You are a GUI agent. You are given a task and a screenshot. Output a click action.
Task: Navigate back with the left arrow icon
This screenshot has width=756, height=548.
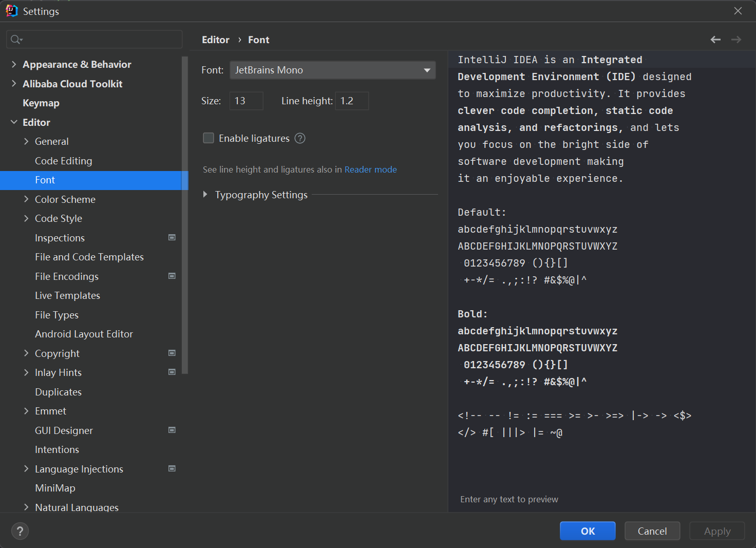click(x=715, y=40)
